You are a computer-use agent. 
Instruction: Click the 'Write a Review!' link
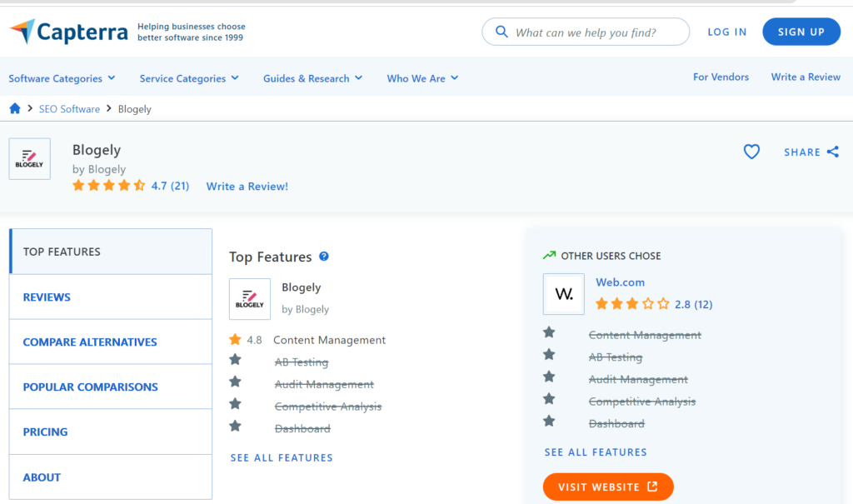point(247,186)
